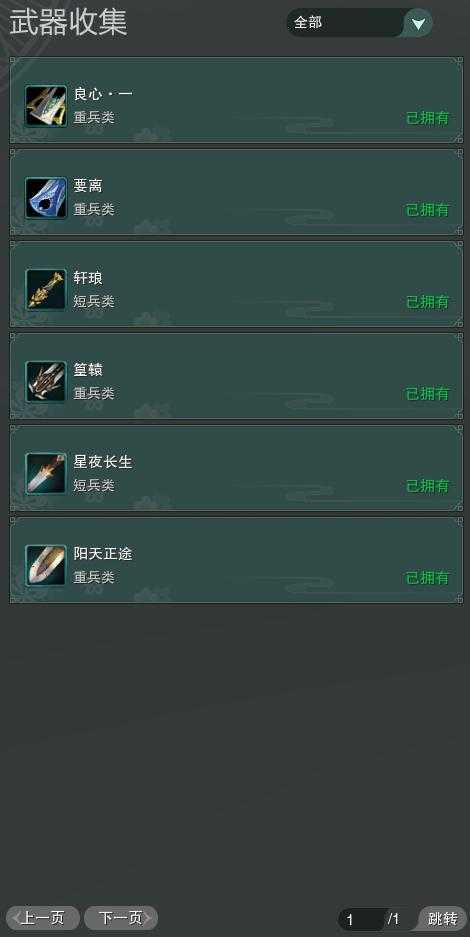Click the 良心·一 weapon icon
Viewport: 470px width, 937px height.
click(x=46, y=106)
